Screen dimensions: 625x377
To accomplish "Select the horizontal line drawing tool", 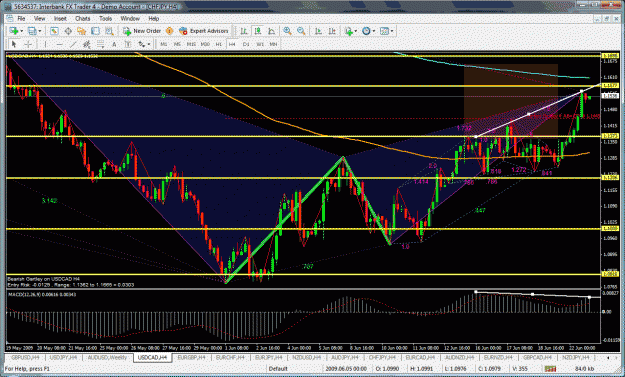I will pyautogui.click(x=59, y=44).
